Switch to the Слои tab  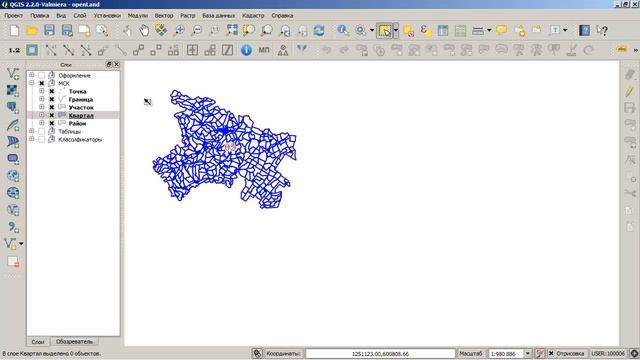38,342
